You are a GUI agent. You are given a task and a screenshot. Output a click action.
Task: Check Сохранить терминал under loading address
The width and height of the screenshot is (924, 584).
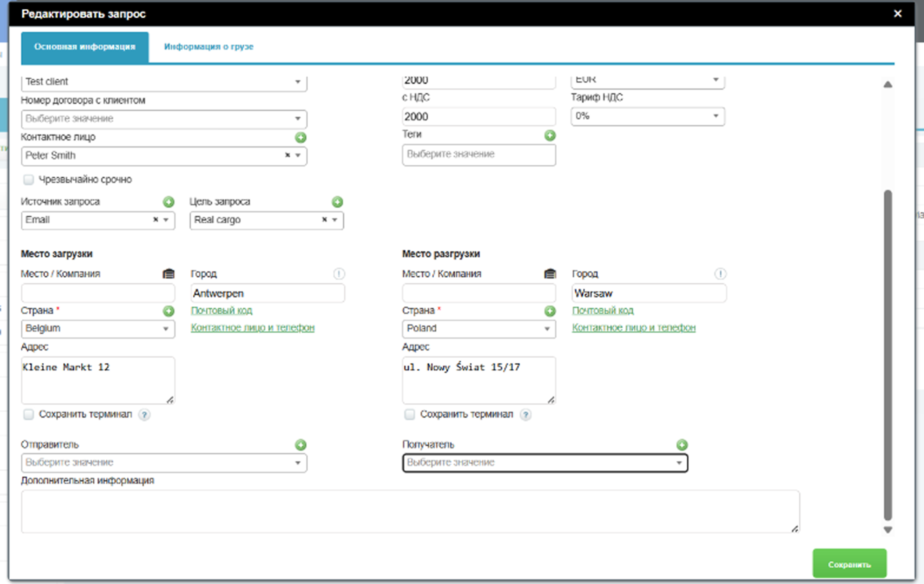[x=29, y=414]
